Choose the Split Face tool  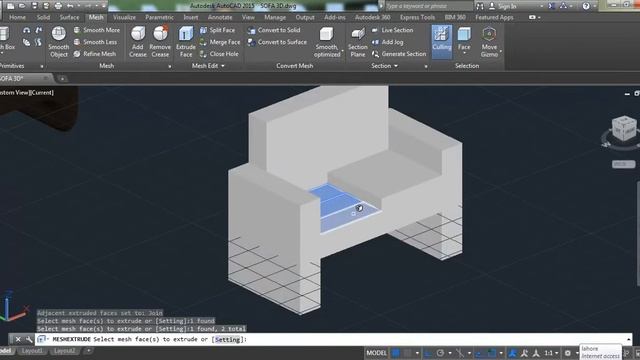(218, 30)
